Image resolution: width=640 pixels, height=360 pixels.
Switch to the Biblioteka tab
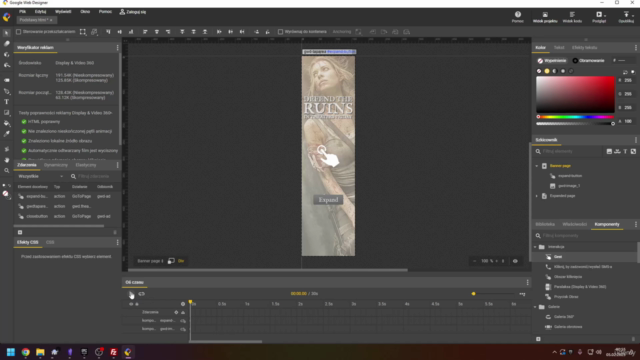pos(545,224)
